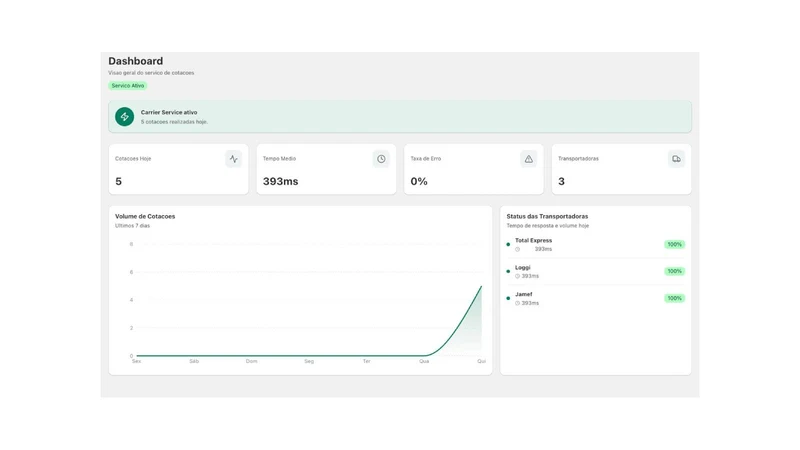Click the clock icon under Loggi
The height and width of the screenshot is (450, 800).
click(517, 276)
